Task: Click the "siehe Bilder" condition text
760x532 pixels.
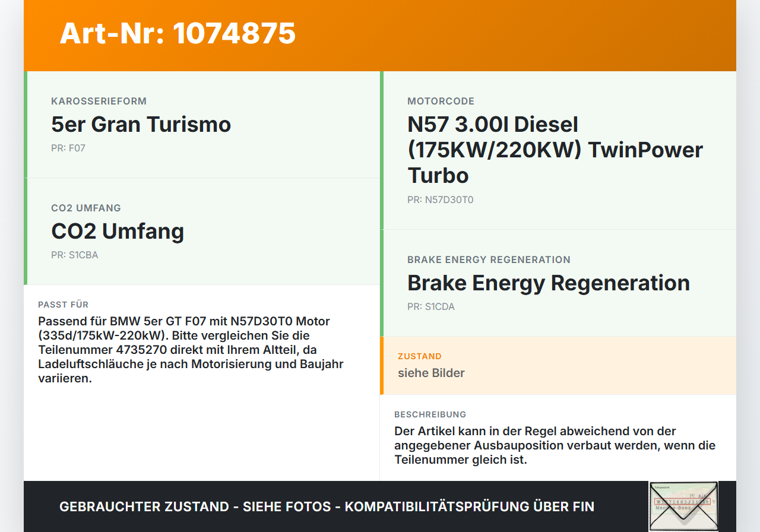Action: tap(431, 373)
